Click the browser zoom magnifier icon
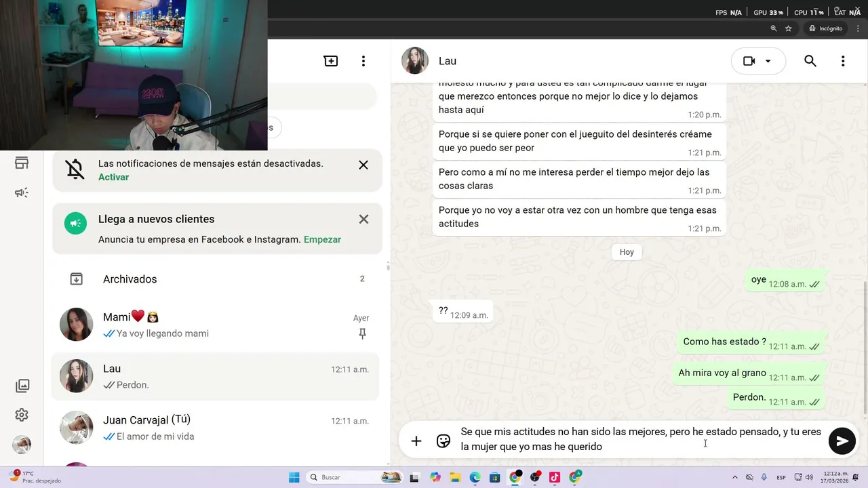 point(774,28)
